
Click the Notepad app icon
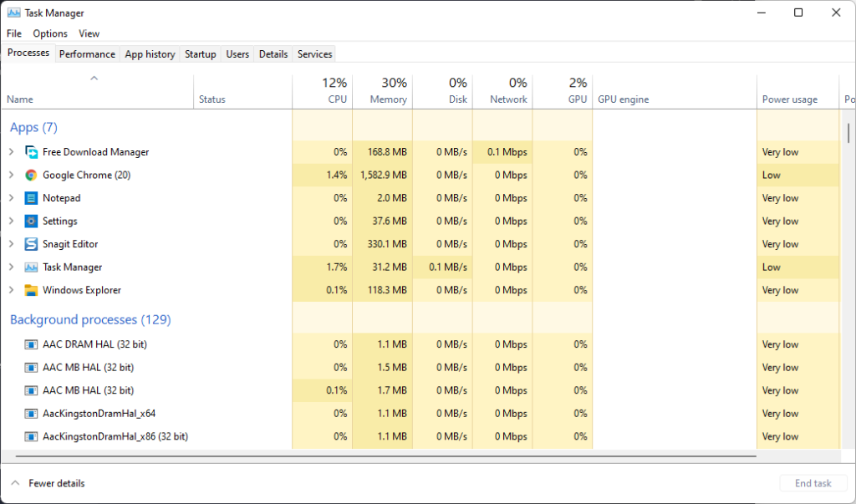click(31, 197)
